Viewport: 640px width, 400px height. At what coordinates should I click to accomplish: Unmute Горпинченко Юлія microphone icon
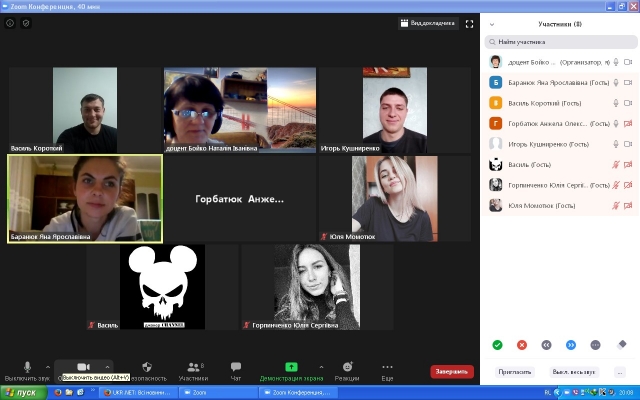coord(616,185)
